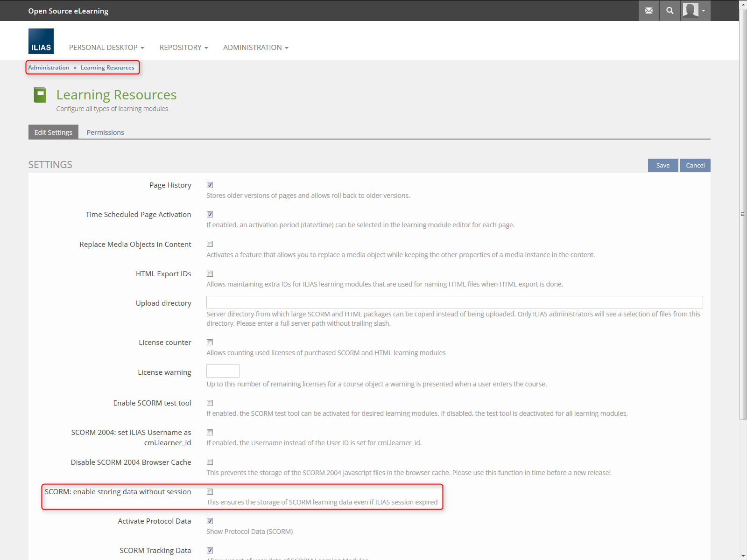Enable Replace Media Objects in Content
This screenshot has width=747, height=560.
coord(210,244)
